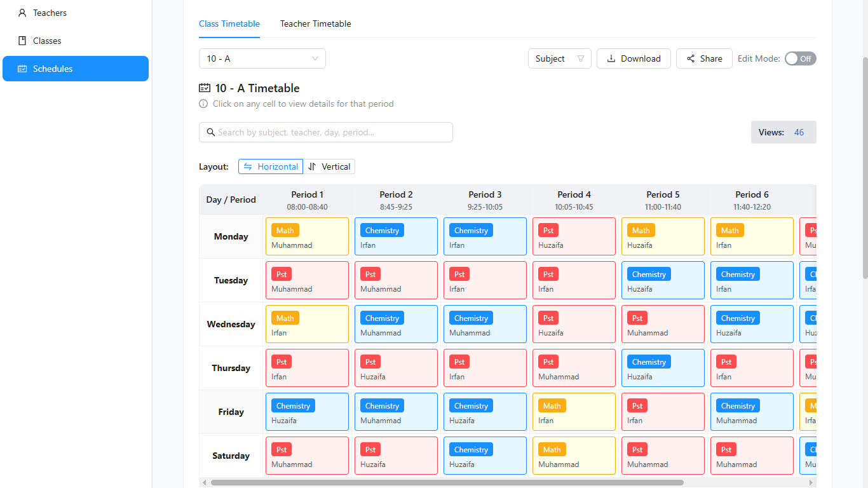This screenshot has height=488, width=868.
Task: Select the Horizontal layout option
Action: [271, 166]
